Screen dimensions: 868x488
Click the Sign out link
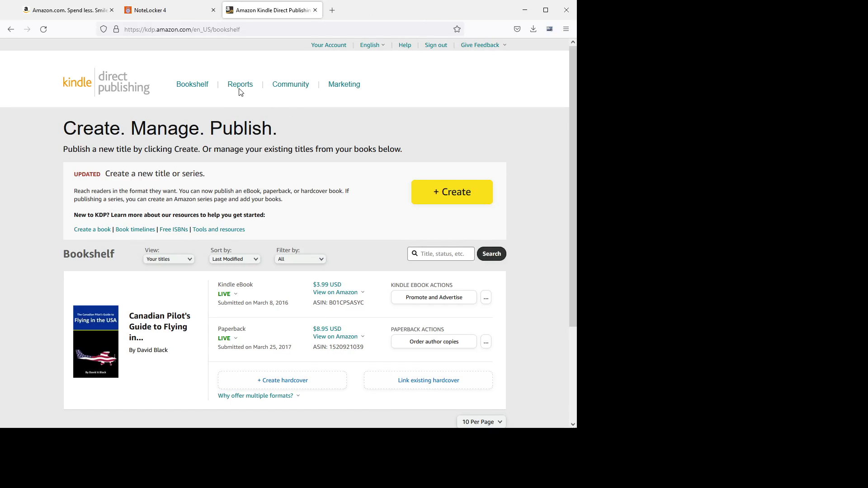(436, 45)
